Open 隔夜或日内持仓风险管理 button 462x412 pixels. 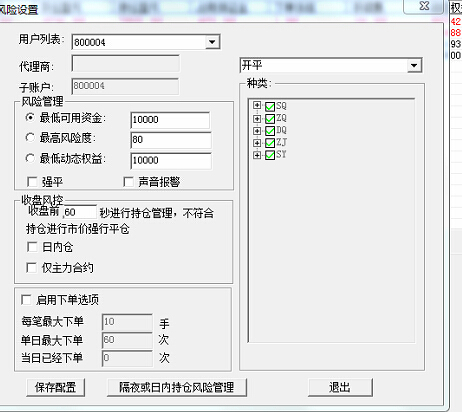(x=177, y=387)
